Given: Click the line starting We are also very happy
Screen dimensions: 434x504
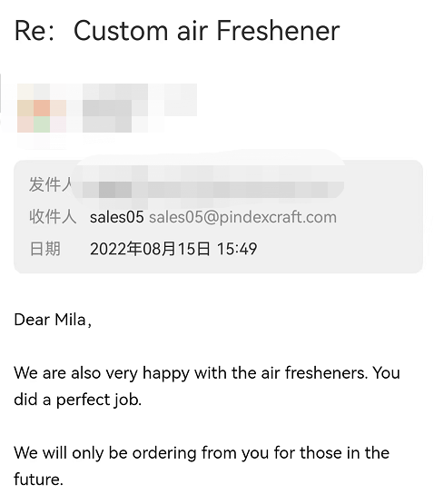Looking at the screenshot, I should tap(207, 373).
